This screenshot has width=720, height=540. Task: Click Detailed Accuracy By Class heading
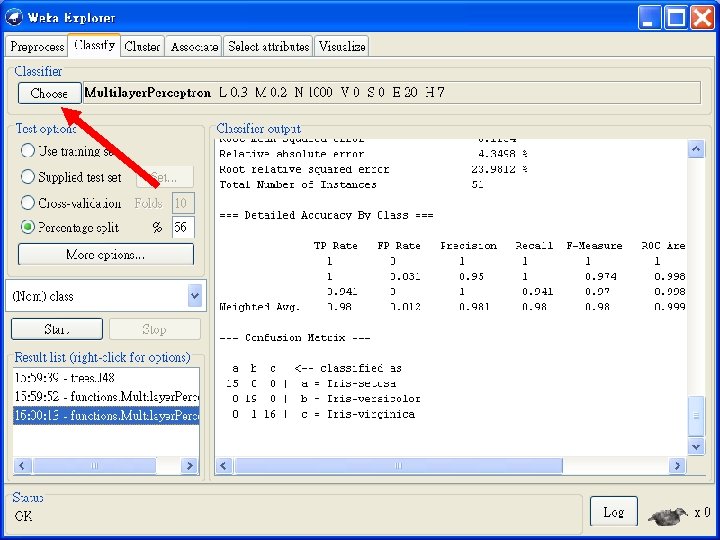click(326, 215)
